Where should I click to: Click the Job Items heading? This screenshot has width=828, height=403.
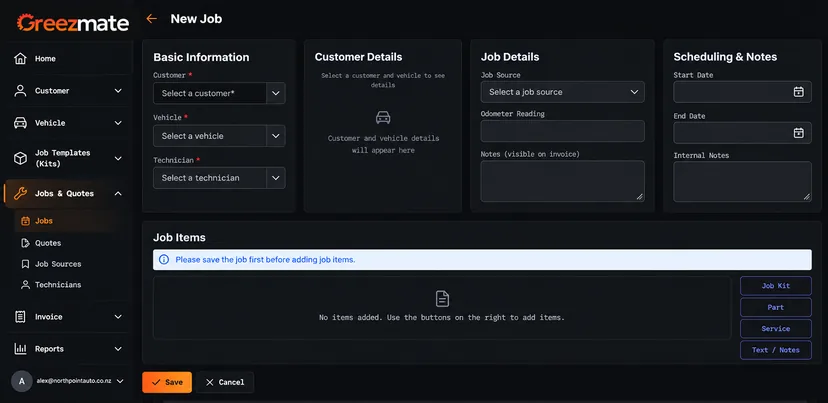click(x=179, y=238)
